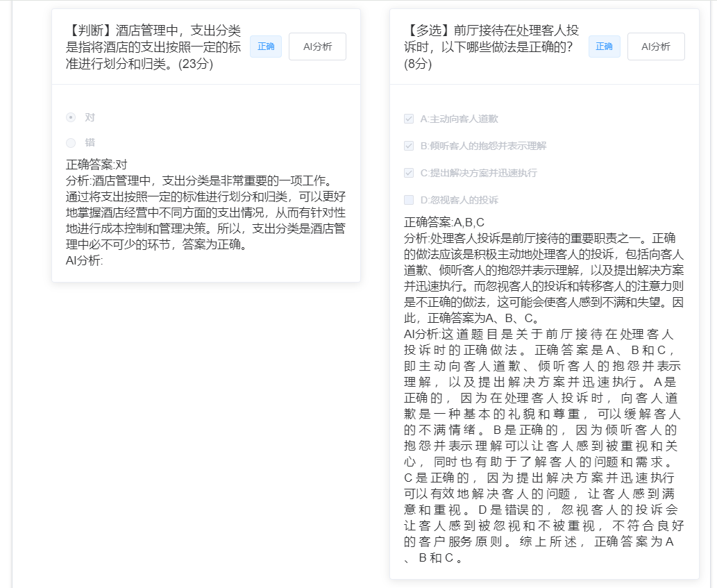Toggle checkbox C:提出解决方案并迅速执行
This screenshot has width=717, height=588.
[x=409, y=173]
